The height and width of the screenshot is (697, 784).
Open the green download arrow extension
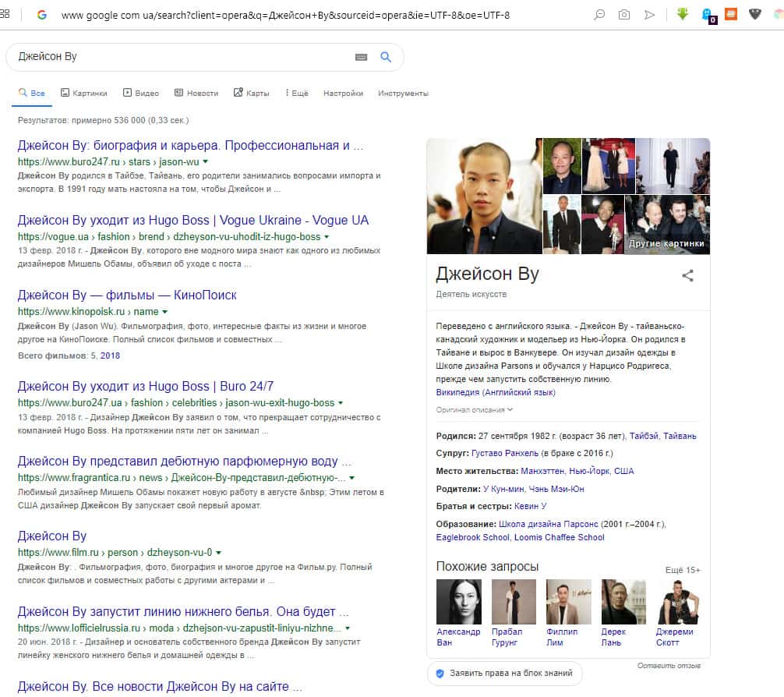coord(683,14)
